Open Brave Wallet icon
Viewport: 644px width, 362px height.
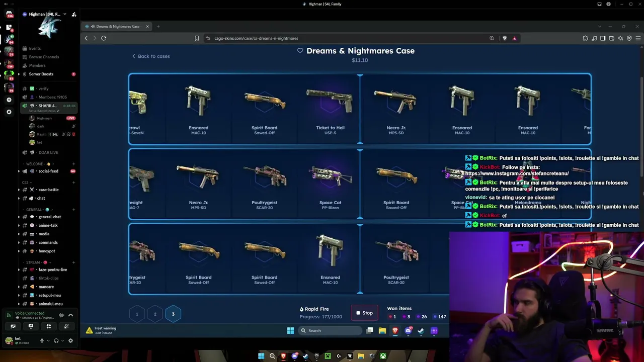612,38
